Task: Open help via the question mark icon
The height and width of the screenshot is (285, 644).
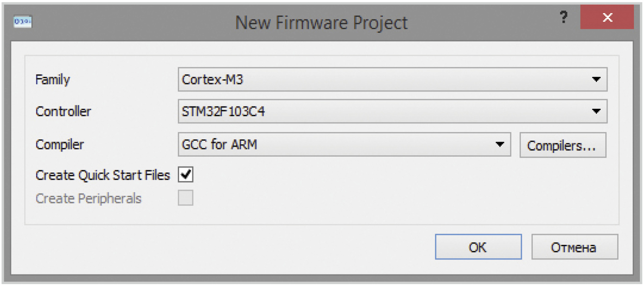Action: [564, 18]
